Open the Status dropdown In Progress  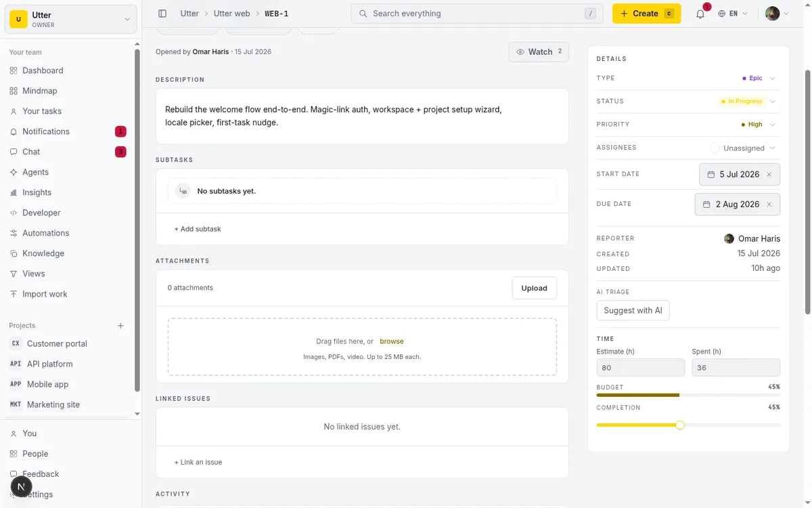747,102
